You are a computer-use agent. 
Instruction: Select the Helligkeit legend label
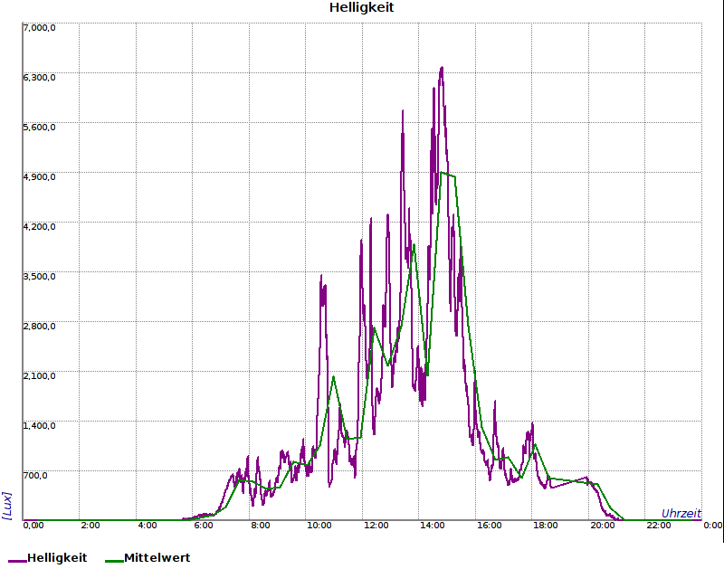click(57, 557)
